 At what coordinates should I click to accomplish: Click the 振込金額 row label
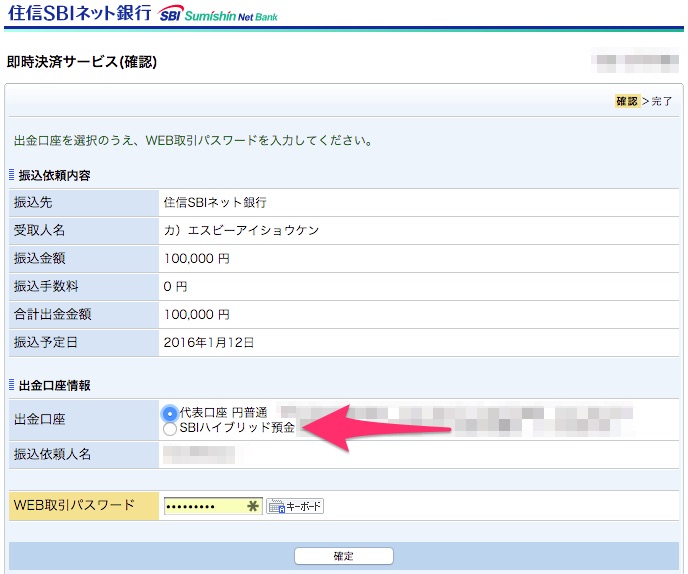pyautogui.click(x=39, y=258)
